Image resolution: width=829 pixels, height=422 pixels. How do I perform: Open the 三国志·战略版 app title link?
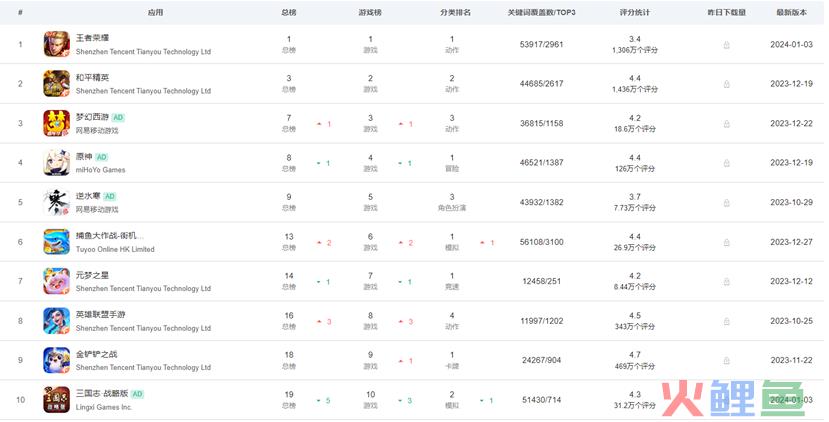[102, 393]
